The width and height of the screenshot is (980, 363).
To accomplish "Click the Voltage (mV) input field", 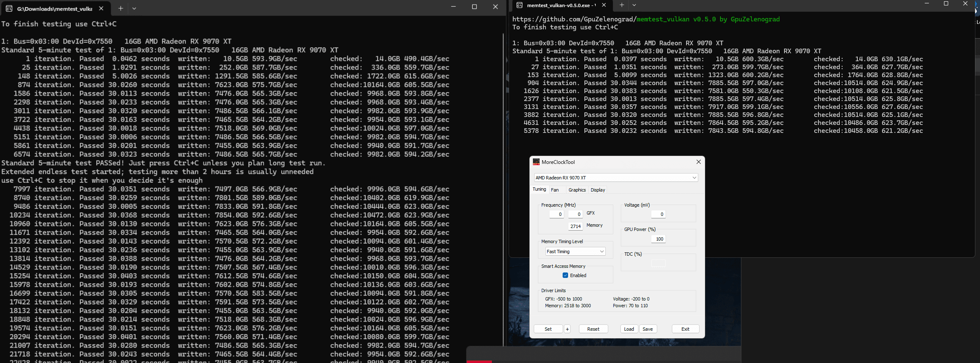I will pyautogui.click(x=658, y=214).
